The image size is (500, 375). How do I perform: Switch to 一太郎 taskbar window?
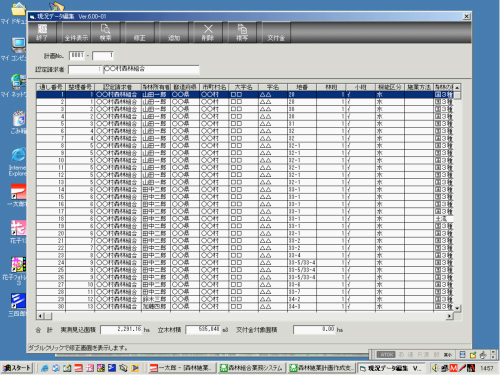[x=182, y=368]
